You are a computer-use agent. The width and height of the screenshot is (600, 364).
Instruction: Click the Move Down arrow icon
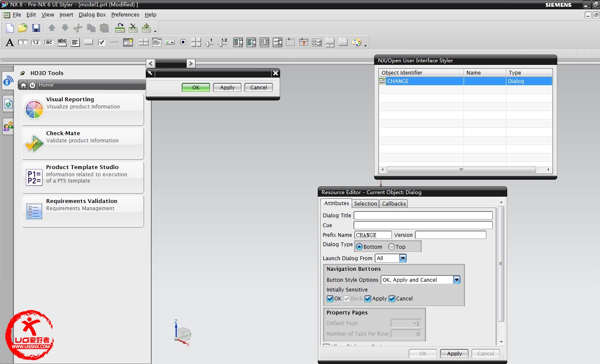coord(65,28)
